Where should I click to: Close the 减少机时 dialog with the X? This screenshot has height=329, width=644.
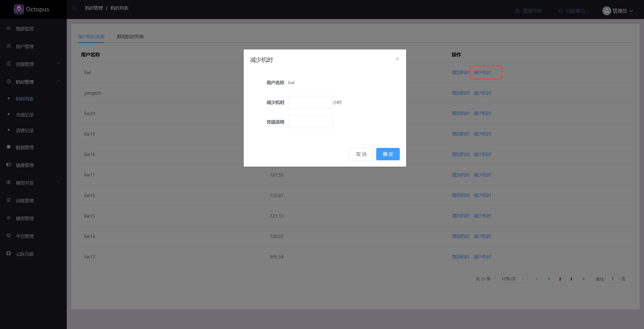click(x=397, y=59)
